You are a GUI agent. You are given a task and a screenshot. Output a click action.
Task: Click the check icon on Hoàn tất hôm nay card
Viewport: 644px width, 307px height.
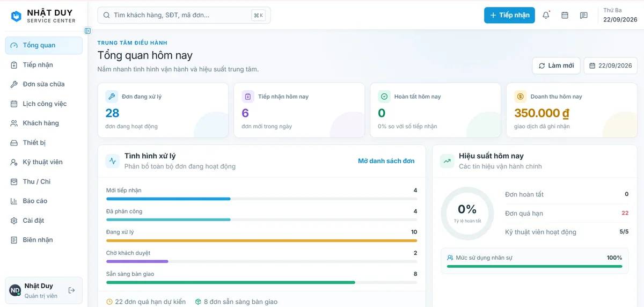pyautogui.click(x=384, y=97)
